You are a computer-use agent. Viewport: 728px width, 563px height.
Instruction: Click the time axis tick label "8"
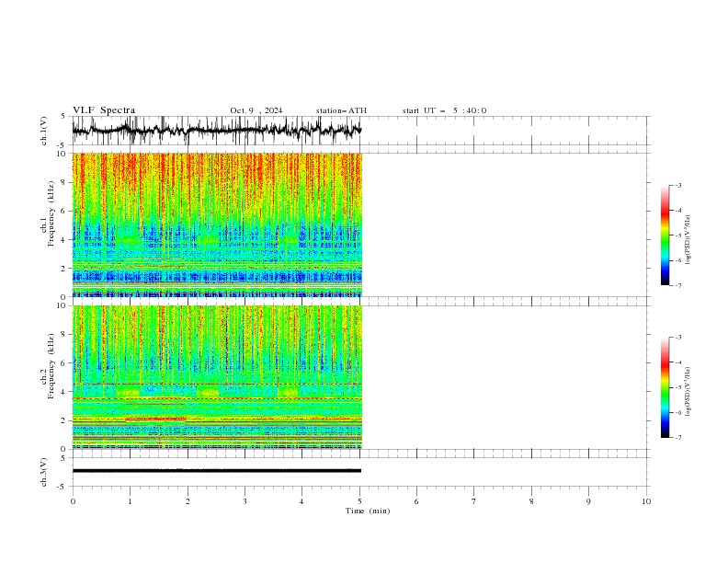pos(531,501)
